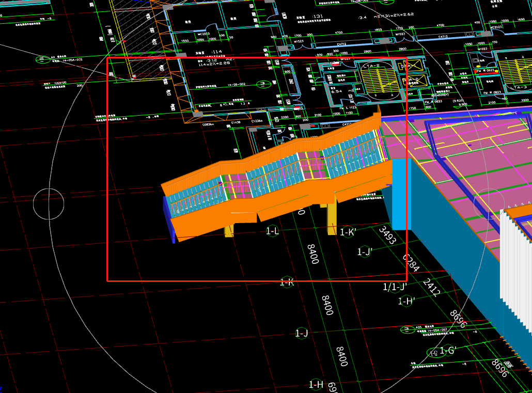Select the 2412 dimension text
Viewport: 532px width, 393px height.
(x=432, y=288)
